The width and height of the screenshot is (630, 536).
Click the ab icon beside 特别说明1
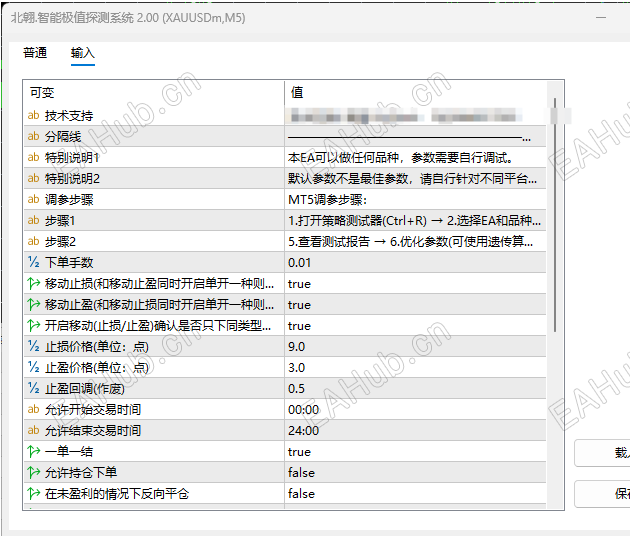click(x=33, y=157)
